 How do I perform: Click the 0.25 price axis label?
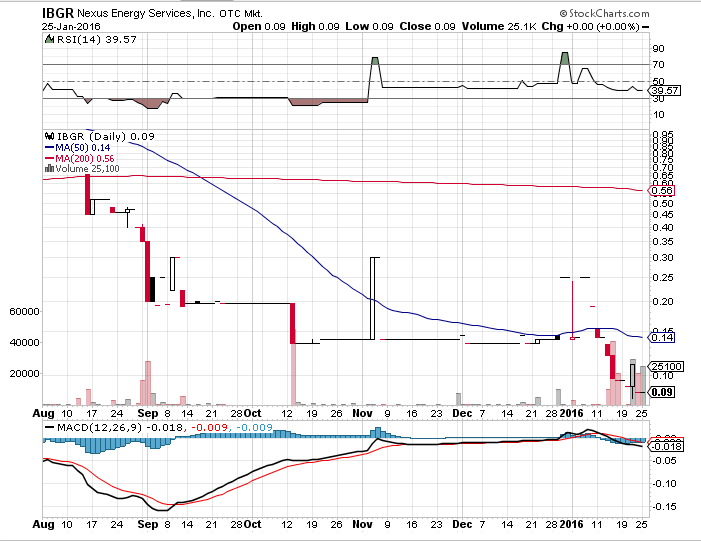coord(663,278)
